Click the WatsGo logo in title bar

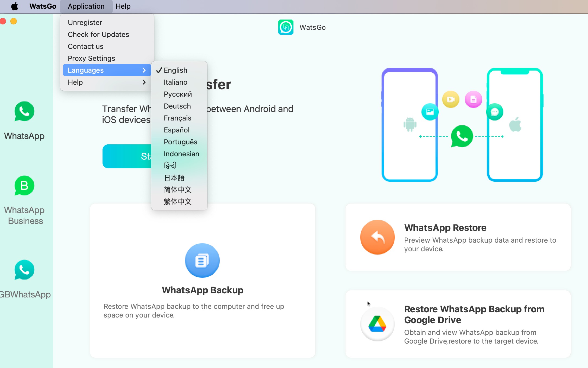(x=286, y=27)
